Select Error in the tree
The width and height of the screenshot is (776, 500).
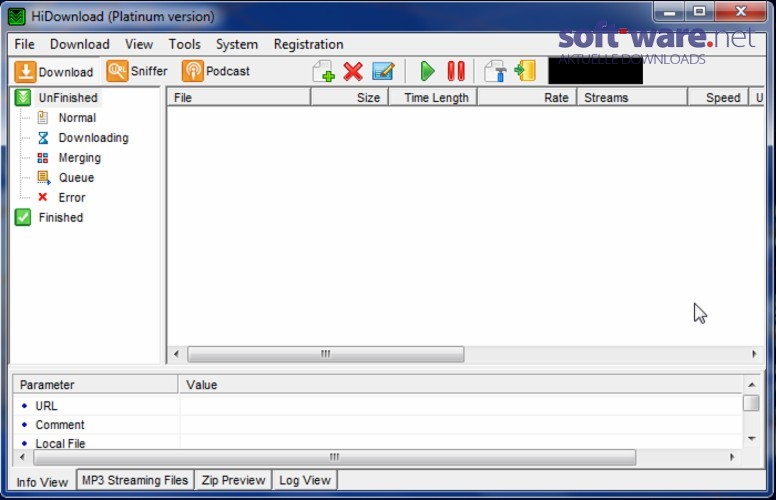coord(72,198)
